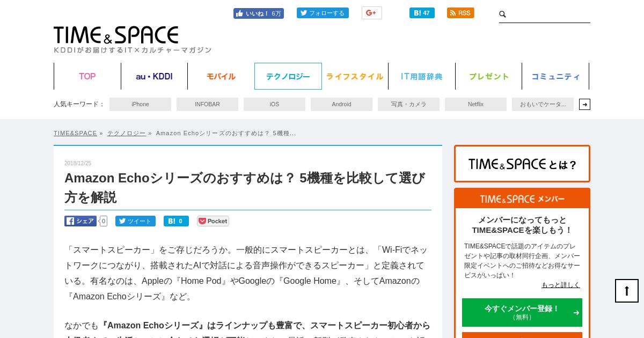Select the テクノロジー navigation tab

coord(288,76)
